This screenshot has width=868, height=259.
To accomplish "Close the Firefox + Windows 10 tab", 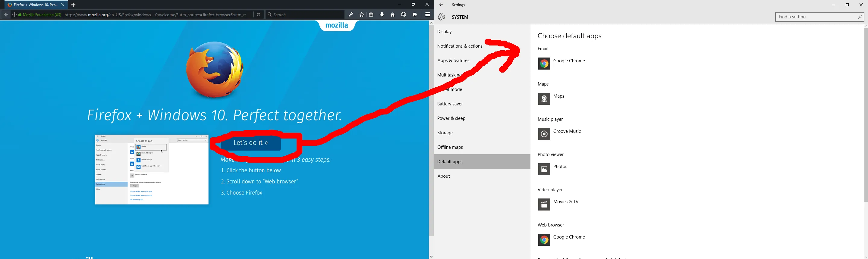I will pyautogui.click(x=63, y=5).
